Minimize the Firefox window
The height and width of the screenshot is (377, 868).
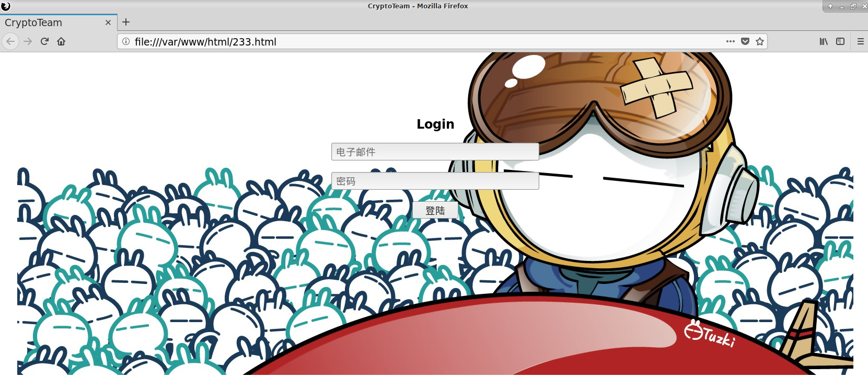pyautogui.click(x=842, y=6)
